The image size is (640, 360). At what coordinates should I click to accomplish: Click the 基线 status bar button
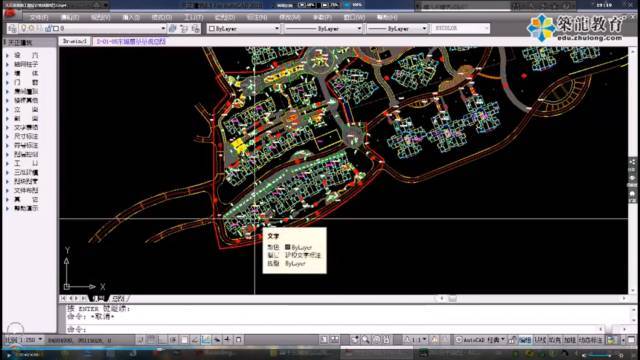pos(540,340)
